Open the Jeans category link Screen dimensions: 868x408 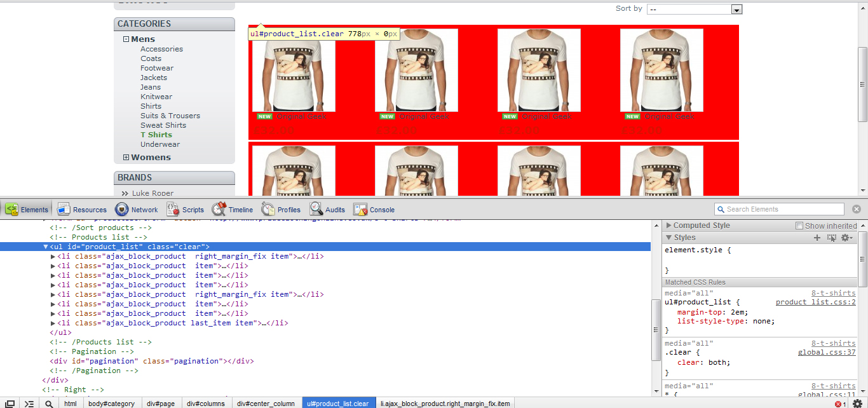(151, 87)
